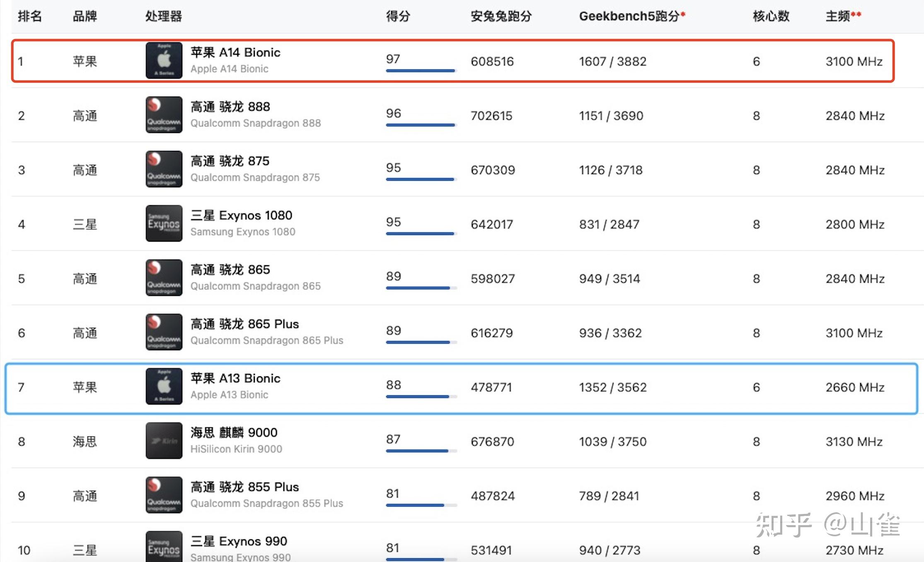Sort by the 主频 column header
This screenshot has height=562, width=924.
pos(843,16)
